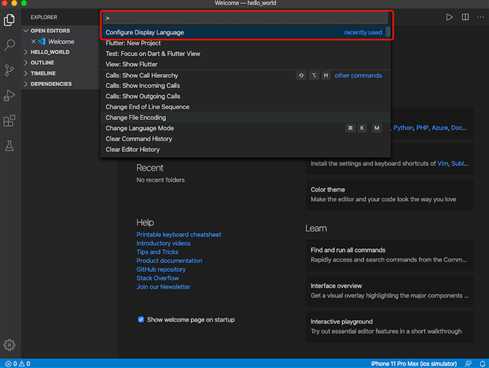Open the Extensions view icon

pos(9,121)
